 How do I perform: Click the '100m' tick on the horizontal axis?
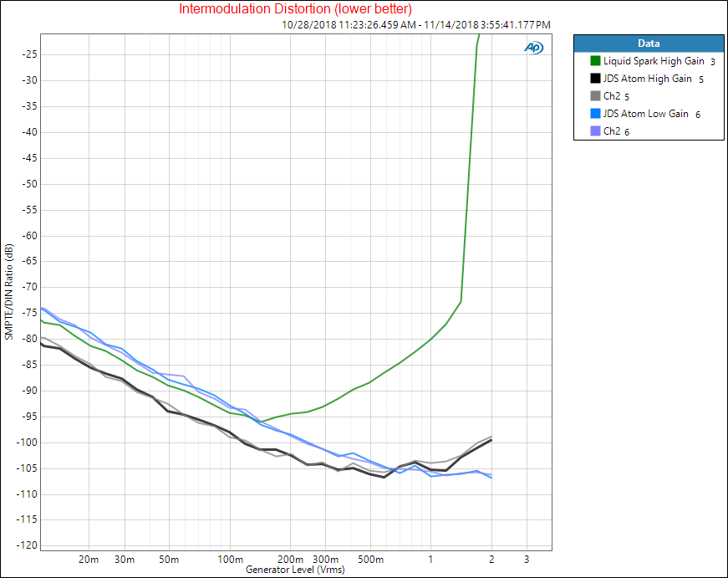coord(231,560)
